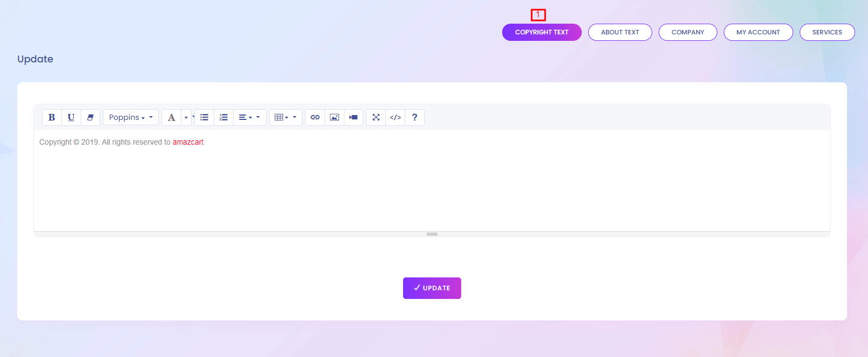
Task: Click the eraser remove-font-style icon
Action: (90, 117)
